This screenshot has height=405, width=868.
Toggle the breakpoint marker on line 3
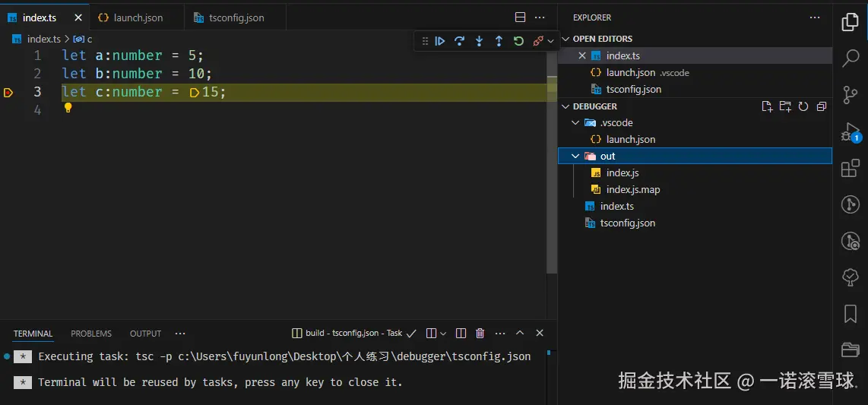8,93
